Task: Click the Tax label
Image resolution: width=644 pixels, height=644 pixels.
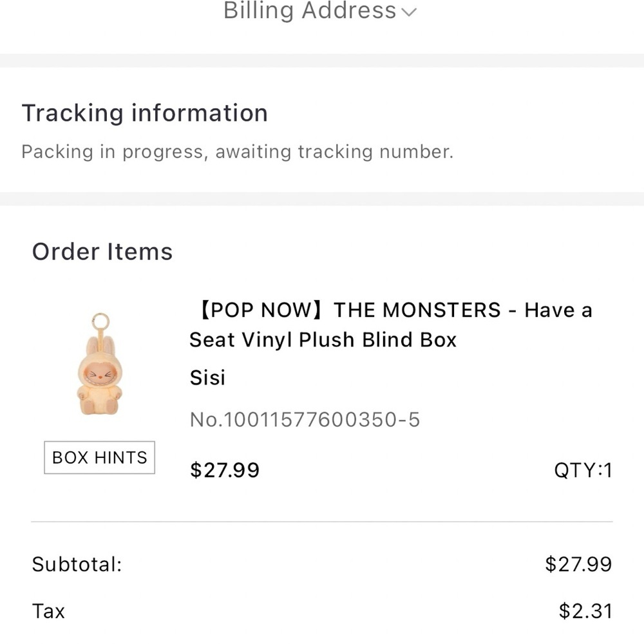Action: click(x=49, y=611)
